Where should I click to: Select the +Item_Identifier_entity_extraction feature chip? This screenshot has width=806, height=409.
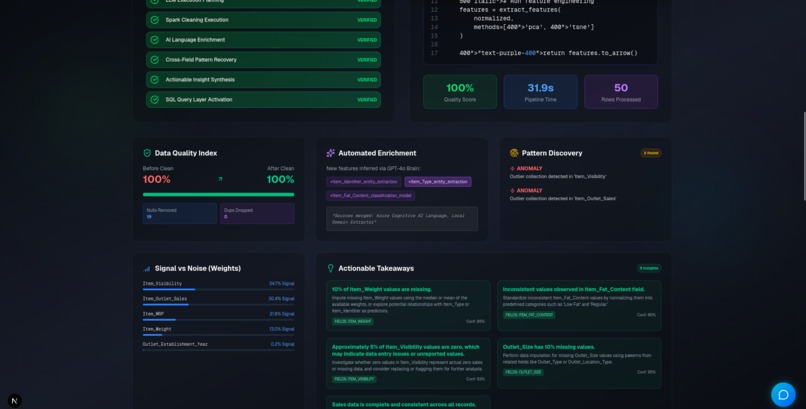(363, 182)
